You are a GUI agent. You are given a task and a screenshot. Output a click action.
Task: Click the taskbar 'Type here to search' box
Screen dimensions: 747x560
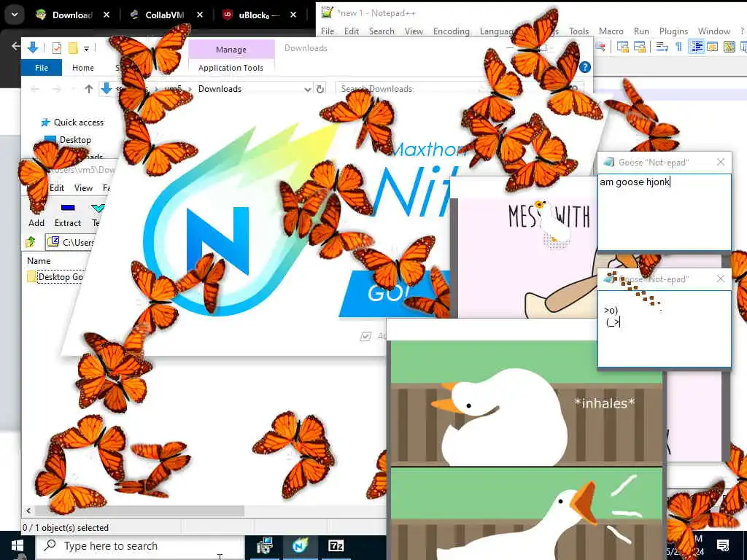(x=141, y=546)
